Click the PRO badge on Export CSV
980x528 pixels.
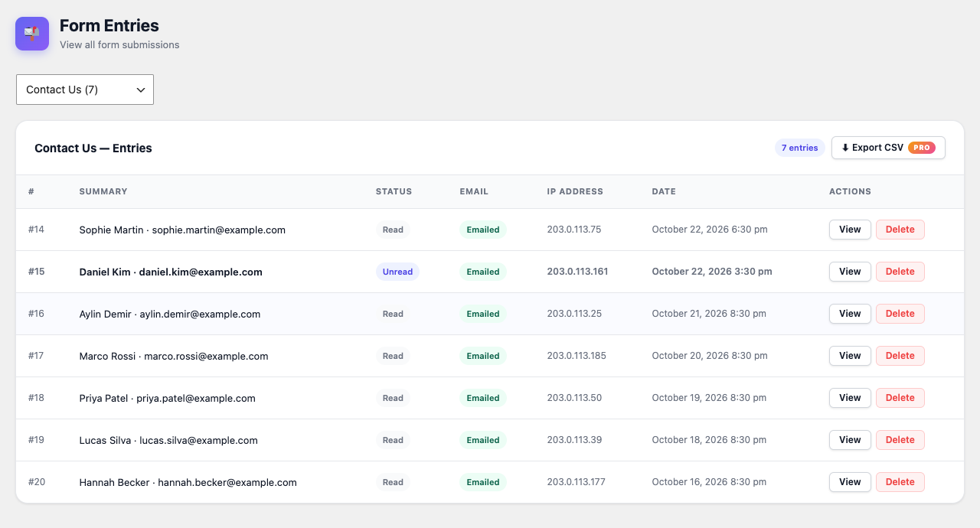pos(922,148)
